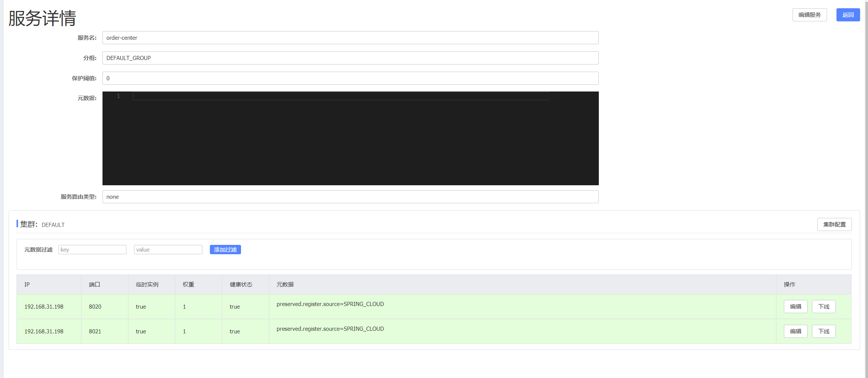Focus the metadata filter value input
868x378 pixels.
click(168, 250)
